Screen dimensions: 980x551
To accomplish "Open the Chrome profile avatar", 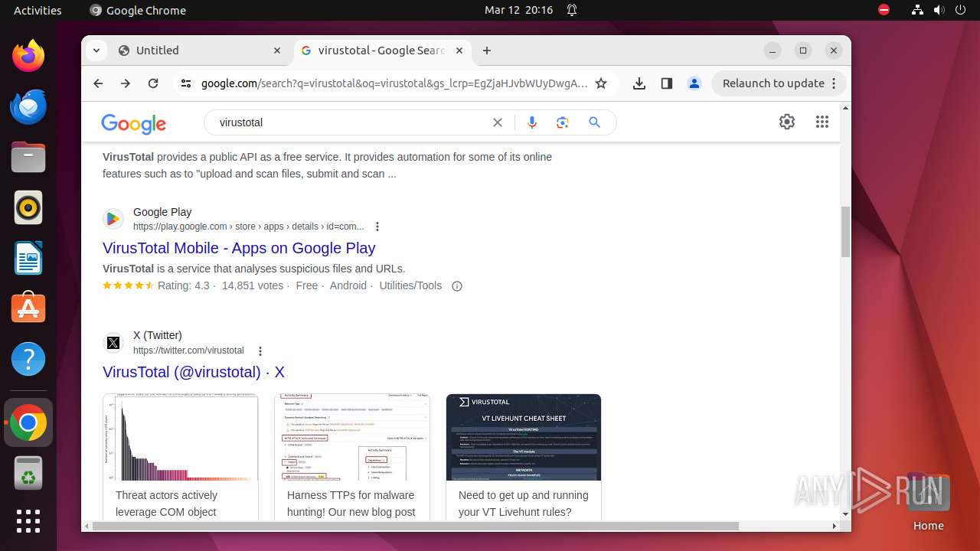I will pos(694,83).
